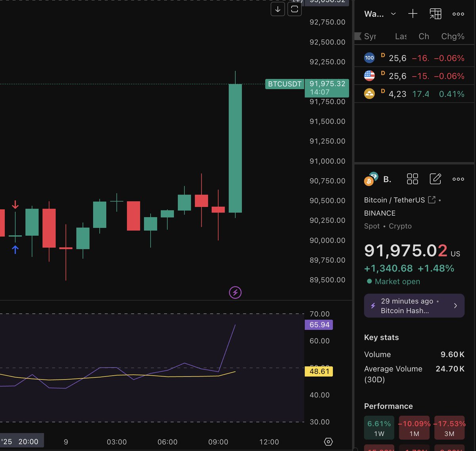Open the 'Bitcoin Hash...' news item
The width and height of the screenshot is (476, 451).
[x=414, y=306]
